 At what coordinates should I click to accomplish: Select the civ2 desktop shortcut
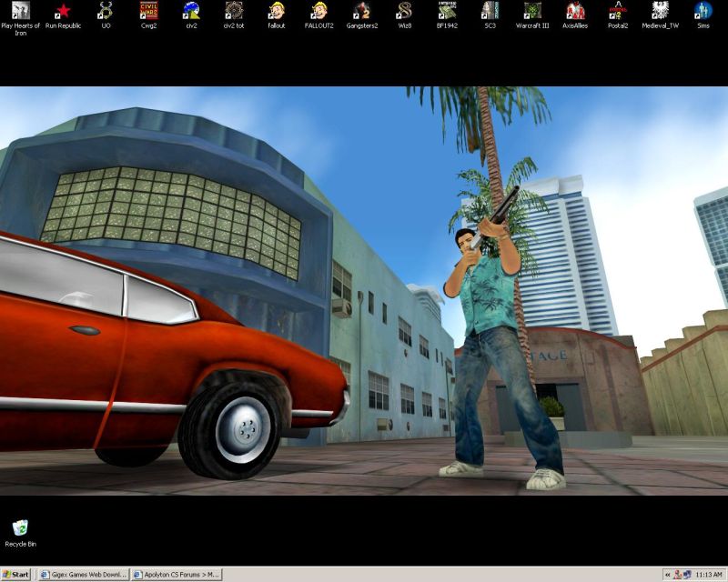pos(191,12)
